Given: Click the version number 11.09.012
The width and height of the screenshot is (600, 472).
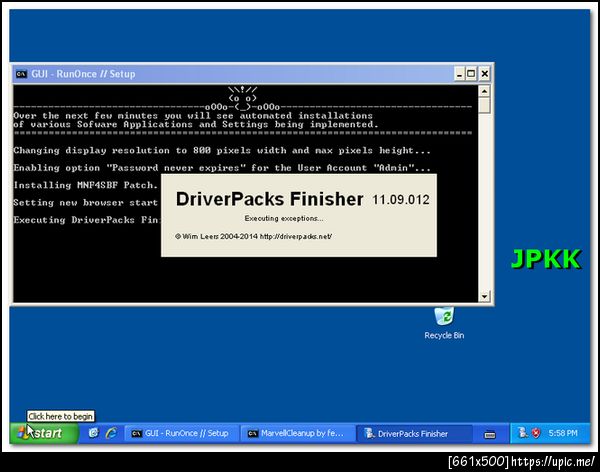Looking at the screenshot, I should (401, 200).
